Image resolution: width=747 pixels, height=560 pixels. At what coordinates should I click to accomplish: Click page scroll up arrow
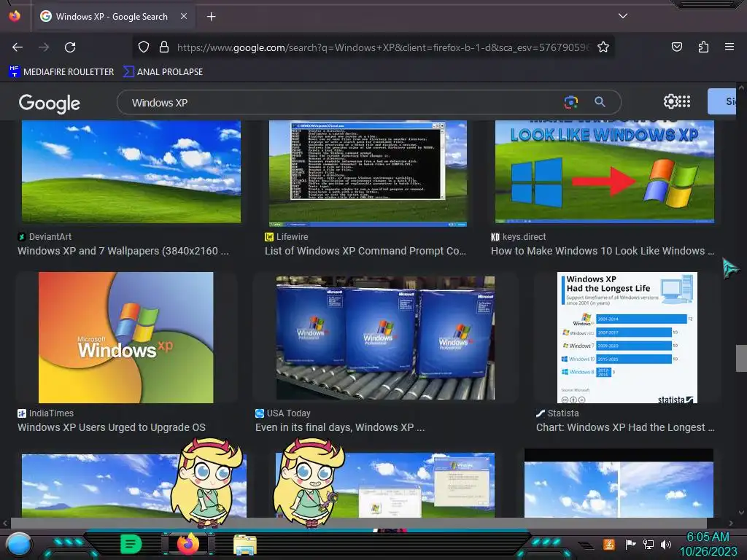tap(741, 87)
